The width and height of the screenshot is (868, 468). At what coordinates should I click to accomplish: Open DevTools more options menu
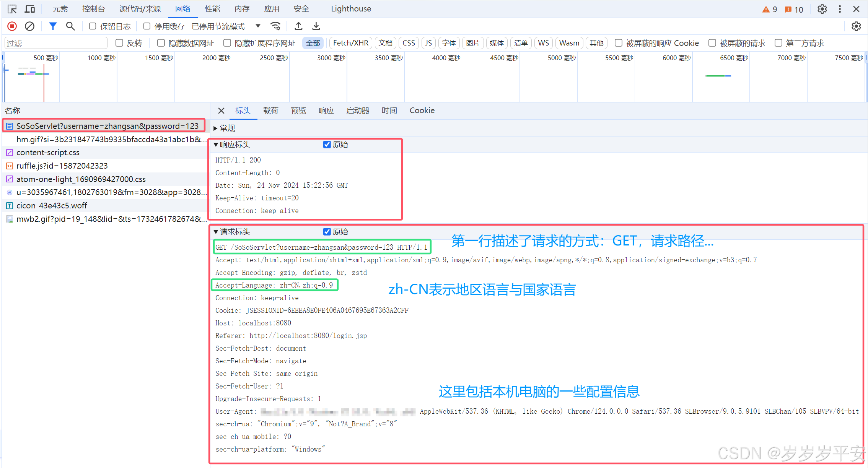pyautogui.click(x=840, y=9)
